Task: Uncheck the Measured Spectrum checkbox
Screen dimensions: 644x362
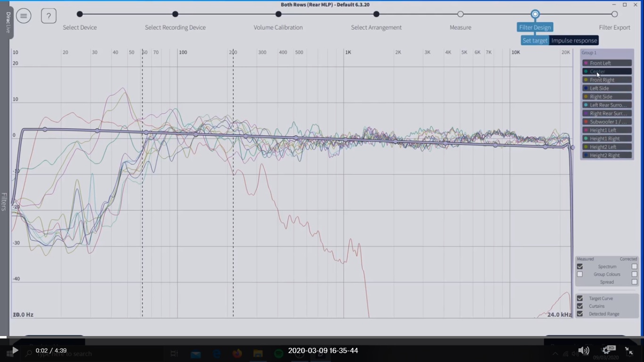Action: coord(580,267)
